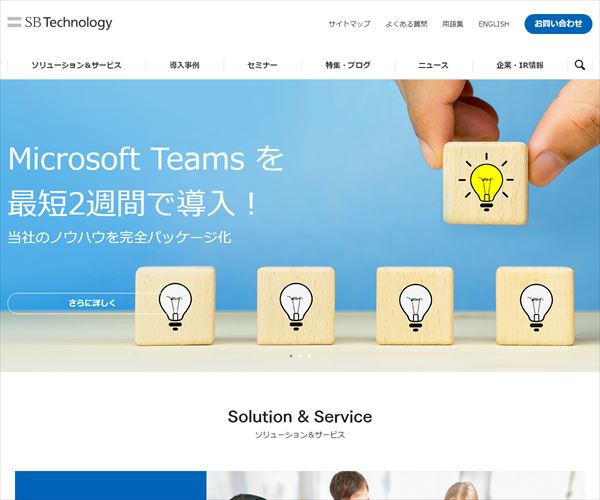
Task: Open ソリューション&サービス menu
Action: [77, 65]
